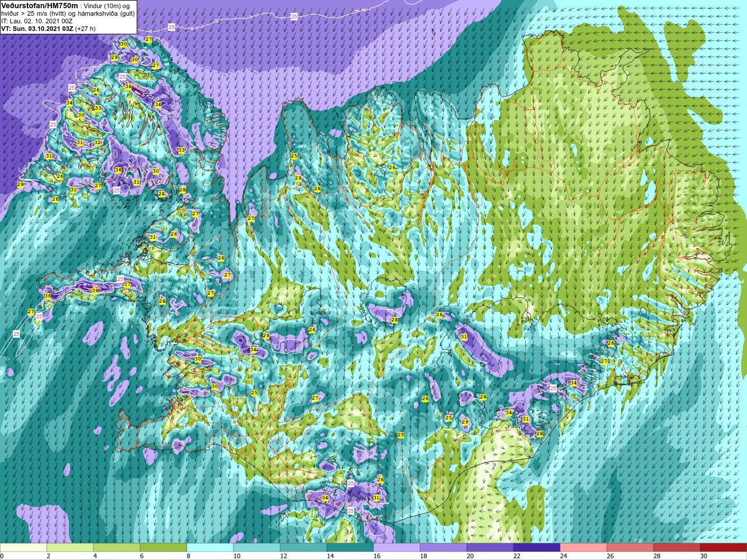Click the dark indigo 22–24 scale swatch
The width and height of the screenshot is (747, 560).
(537, 548)
